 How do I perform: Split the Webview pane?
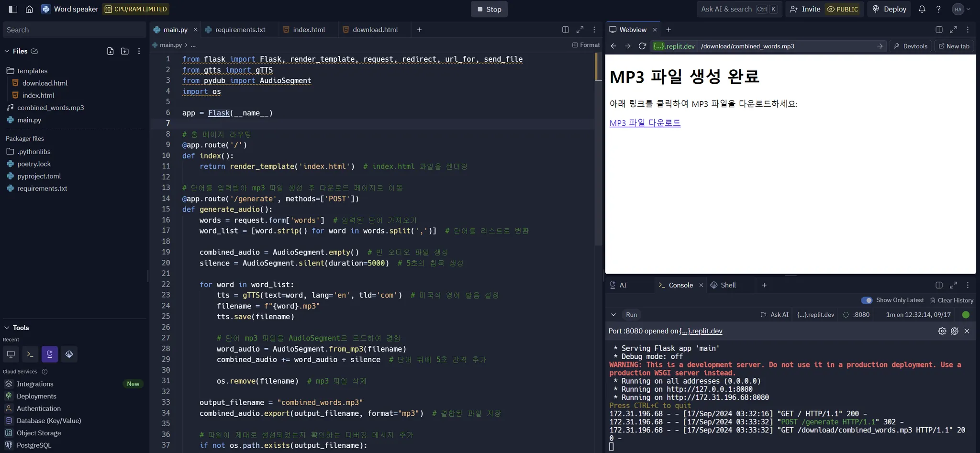(939, 30)
